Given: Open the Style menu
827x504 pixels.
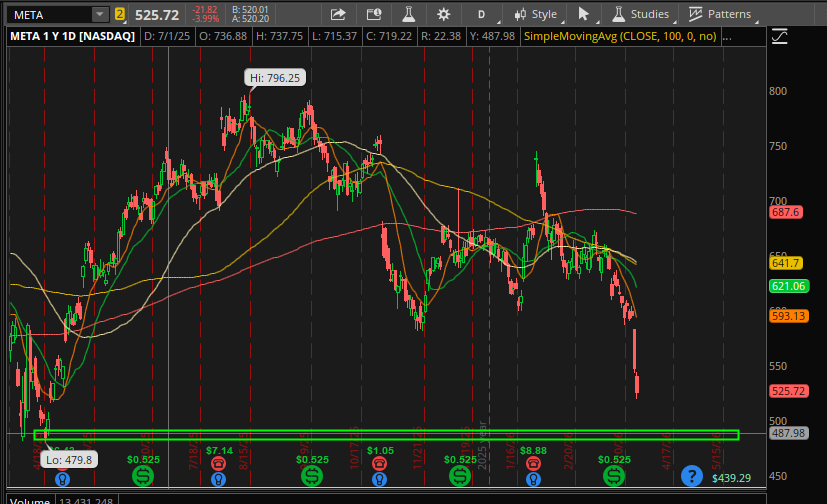Looking at the screenshot, I should (537, 14).
